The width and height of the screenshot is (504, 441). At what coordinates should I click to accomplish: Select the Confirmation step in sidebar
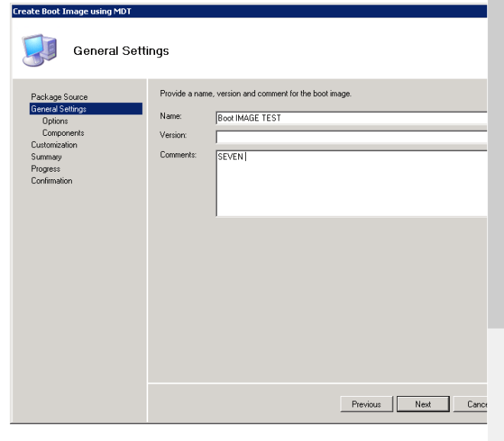click(x=52, y=181)
